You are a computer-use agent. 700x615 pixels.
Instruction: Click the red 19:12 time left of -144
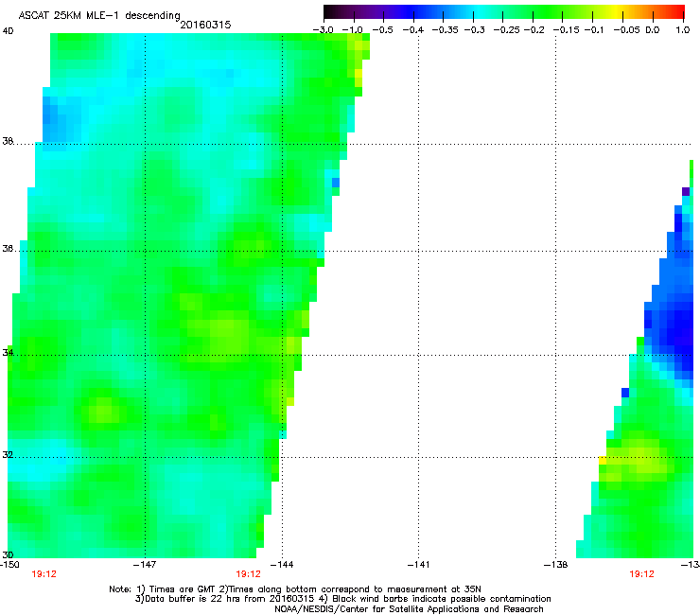click(248, 574)
